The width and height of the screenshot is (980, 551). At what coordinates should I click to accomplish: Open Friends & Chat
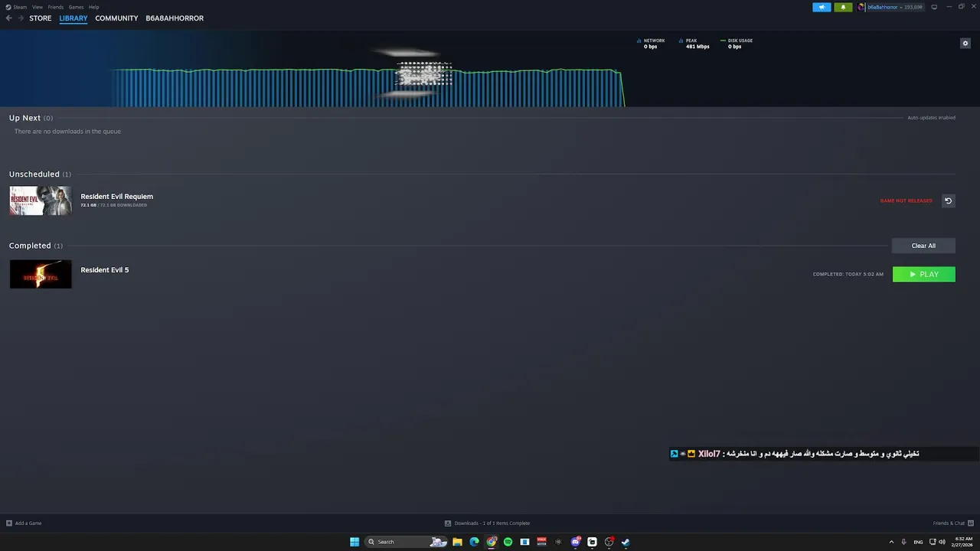952,523
